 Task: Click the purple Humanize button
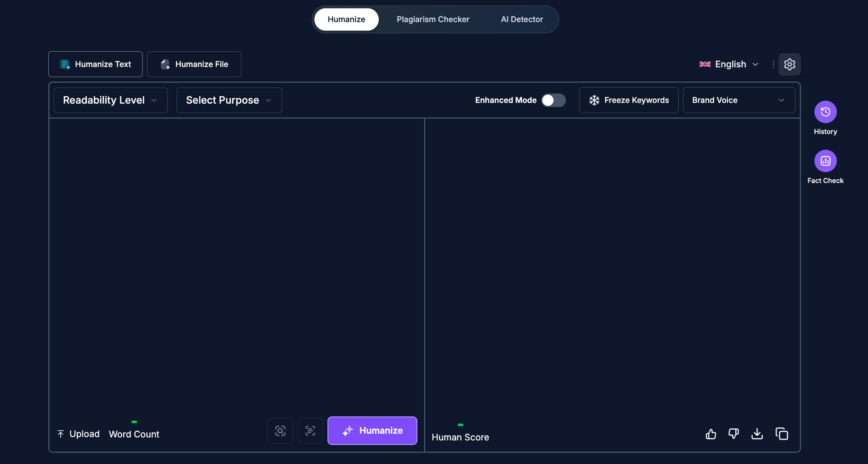pyautogui.click(x=372, y=431)
